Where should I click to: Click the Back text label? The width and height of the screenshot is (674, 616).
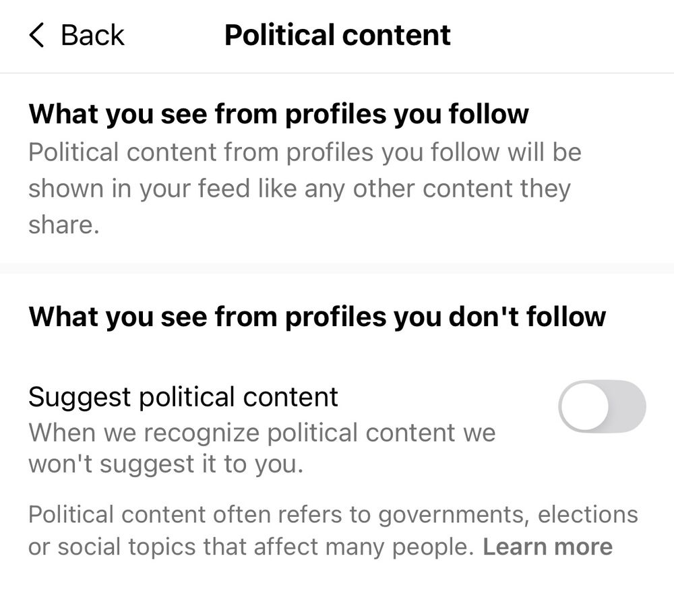[x=92, y=35]
